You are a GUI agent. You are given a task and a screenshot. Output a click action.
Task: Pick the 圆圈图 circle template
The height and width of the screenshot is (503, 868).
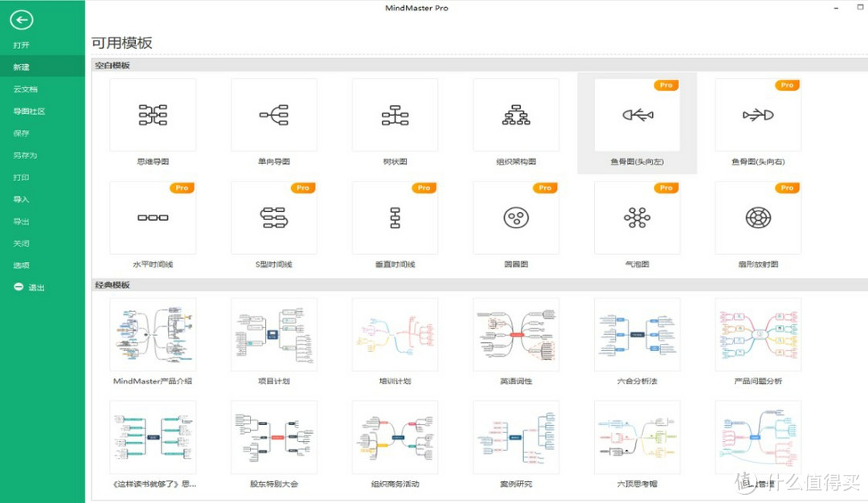pos(516,218)
